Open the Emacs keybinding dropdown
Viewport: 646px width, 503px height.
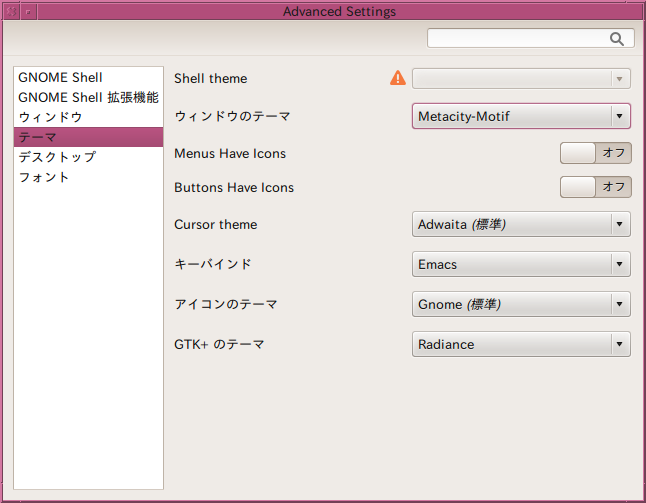tap(521, 264)
